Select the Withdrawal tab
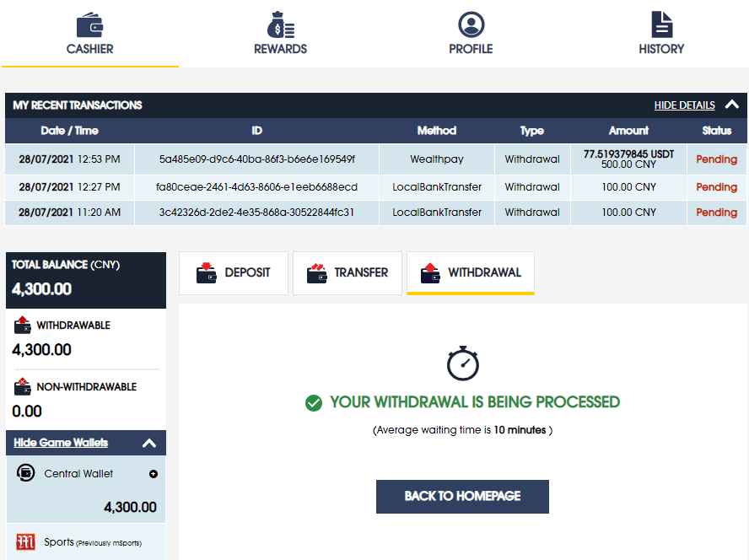749x560 pixels. (471, 273)
